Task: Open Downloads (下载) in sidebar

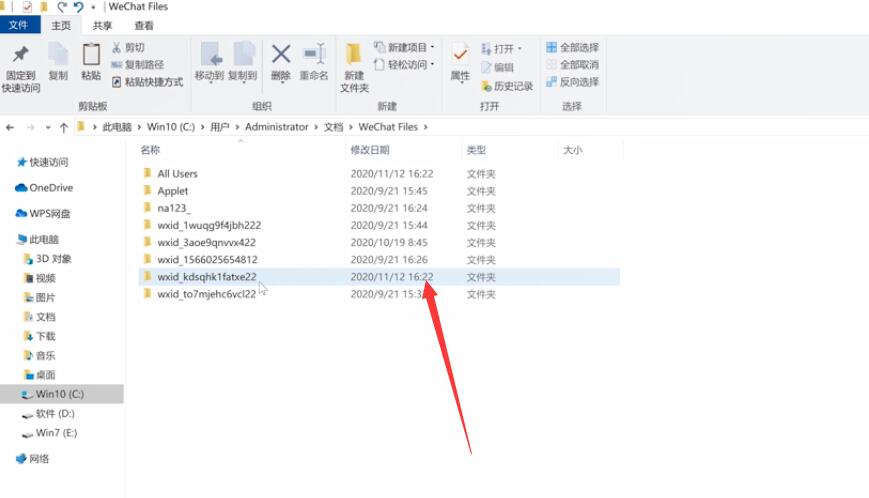Action: pyautogui.click(x=39, y=336)
